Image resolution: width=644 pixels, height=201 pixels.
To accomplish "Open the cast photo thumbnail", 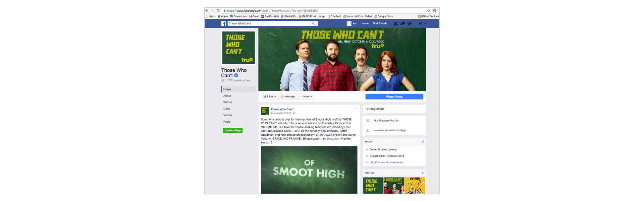I will [394, 186].
